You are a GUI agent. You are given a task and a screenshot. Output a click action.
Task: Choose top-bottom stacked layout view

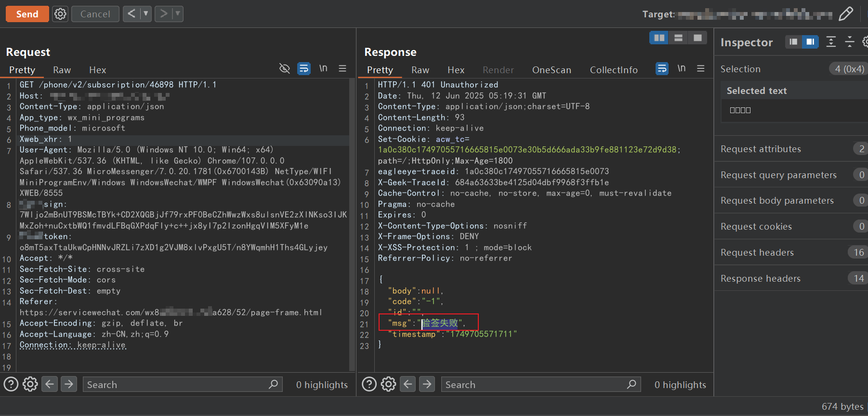[678, 38]
